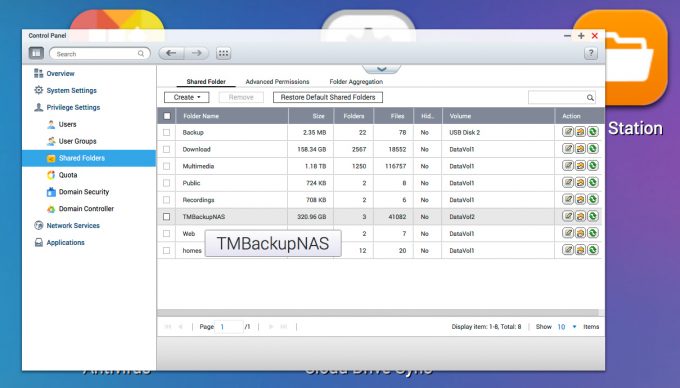This screenshot has height=388, width=680.
Task: Expand the pull-down chevron above the tabs
Action: (x=382, y=69)
